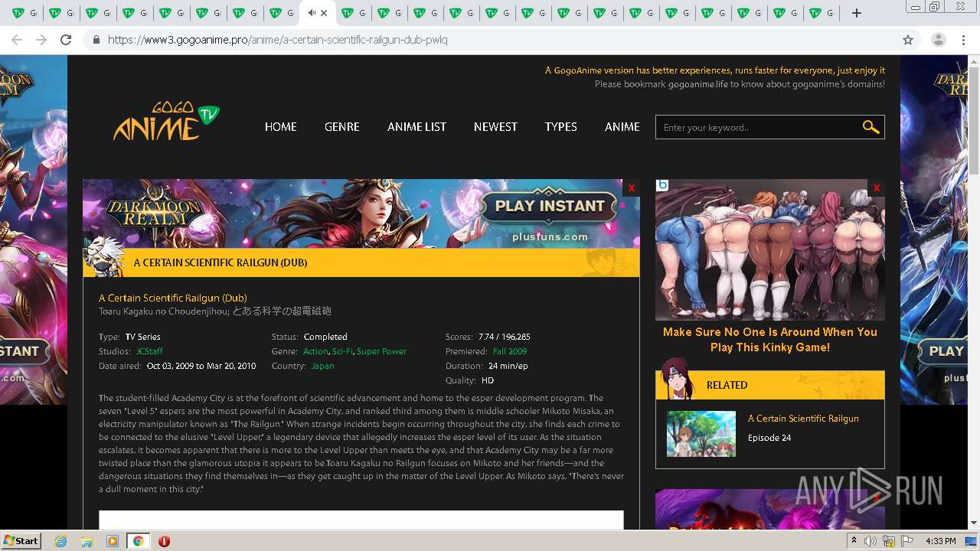Open the Windows Start menu

pyautogui.click(x=21, y=540)
